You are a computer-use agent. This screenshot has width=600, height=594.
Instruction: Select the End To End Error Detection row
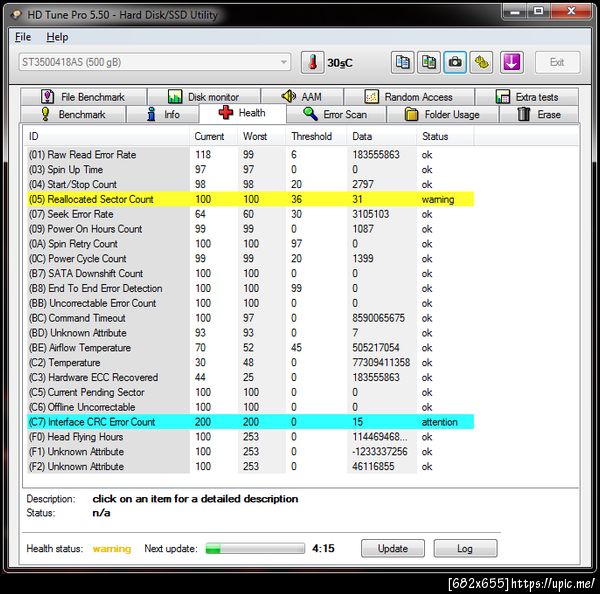point(250,288)
